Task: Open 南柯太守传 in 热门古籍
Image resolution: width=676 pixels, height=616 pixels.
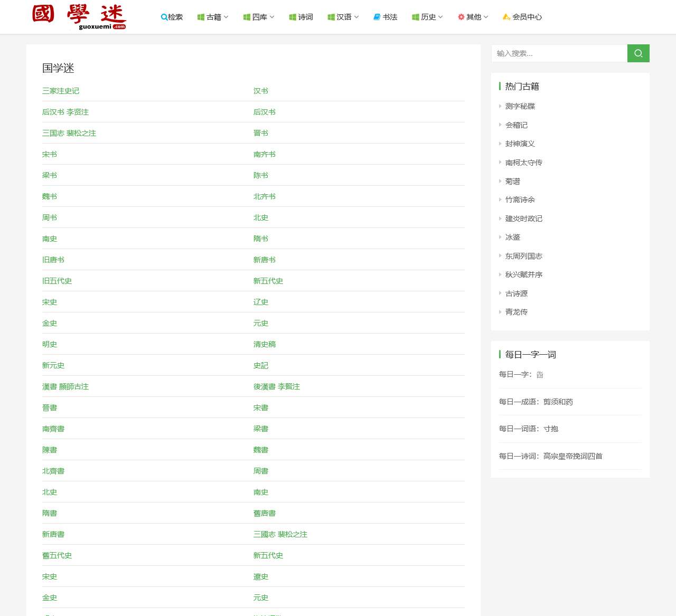Action: (524, 163)
